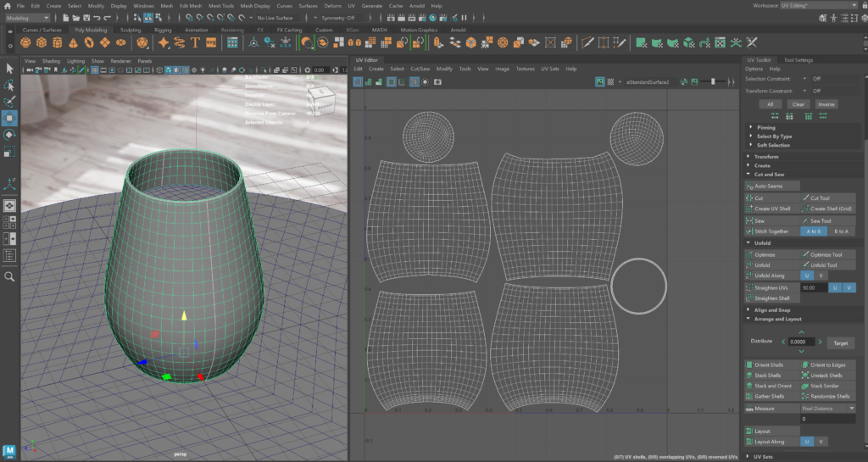868x462 pixels.
Task: Click the All selection button
Action: click(770, 104)
